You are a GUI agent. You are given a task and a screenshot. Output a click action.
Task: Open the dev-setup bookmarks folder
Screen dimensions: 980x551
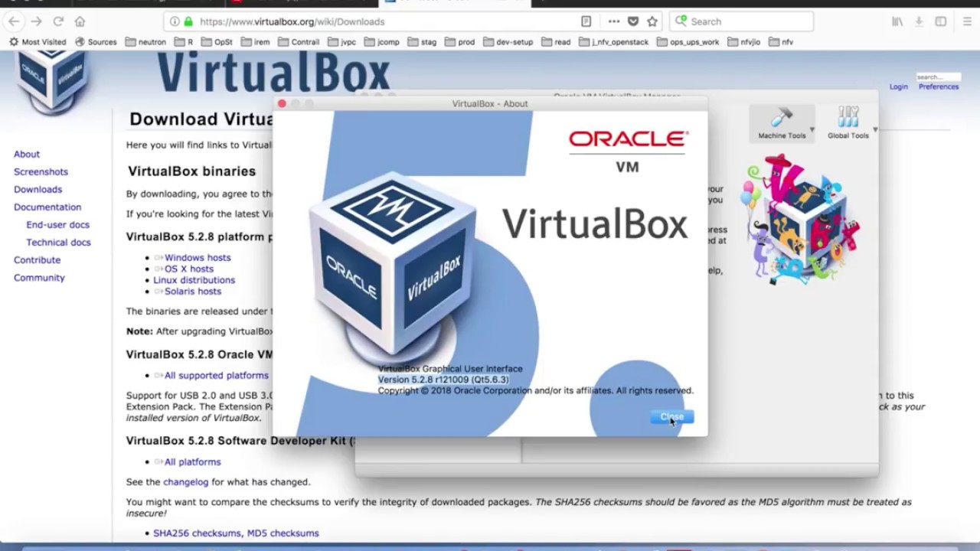(508, 42)
